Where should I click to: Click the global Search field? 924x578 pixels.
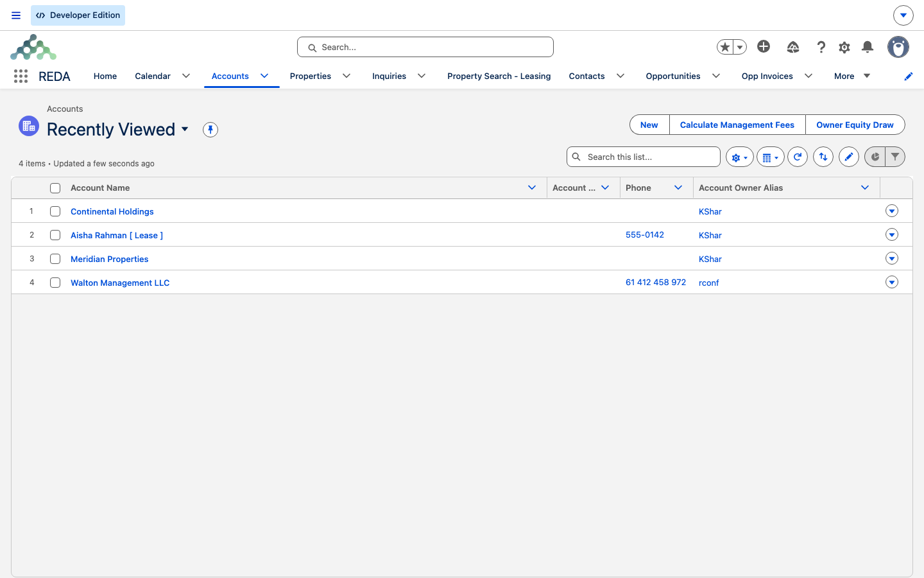425,47
